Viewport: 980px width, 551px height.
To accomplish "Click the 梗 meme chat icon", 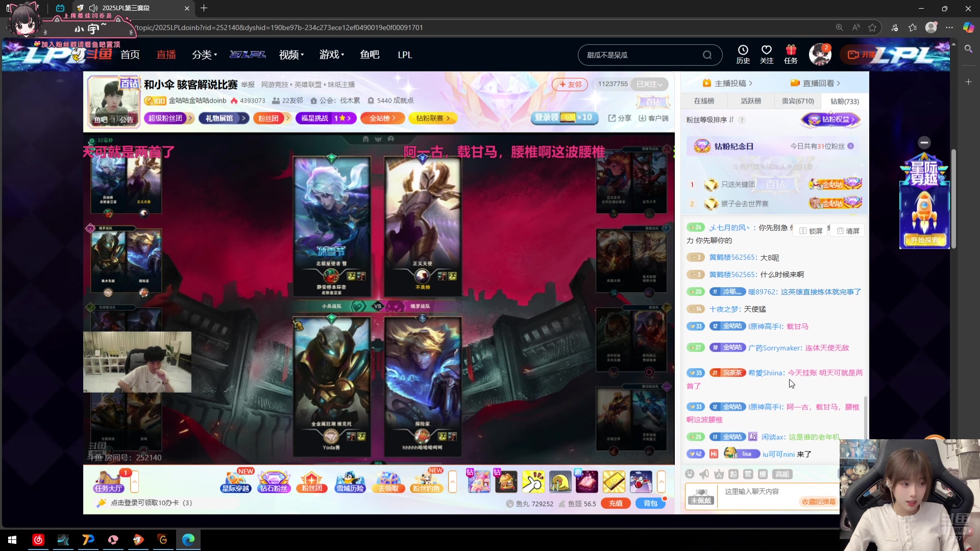I will pos(763,474).
